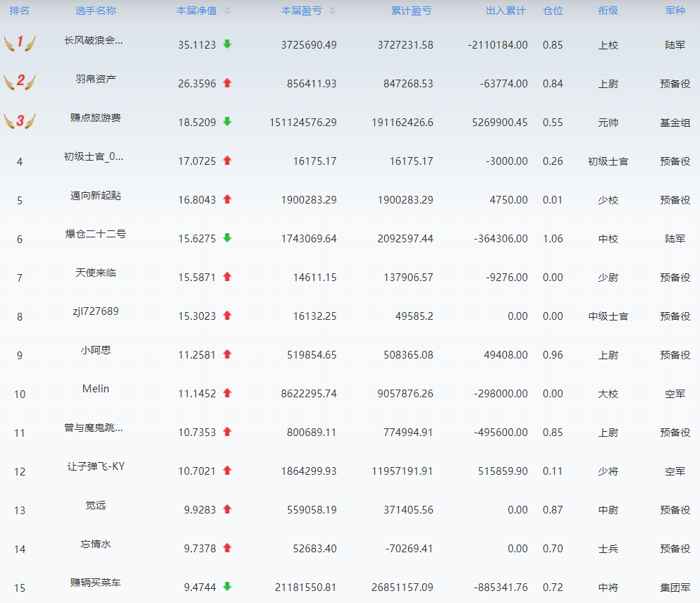Select value 3725690.49

tap(309, 45)
